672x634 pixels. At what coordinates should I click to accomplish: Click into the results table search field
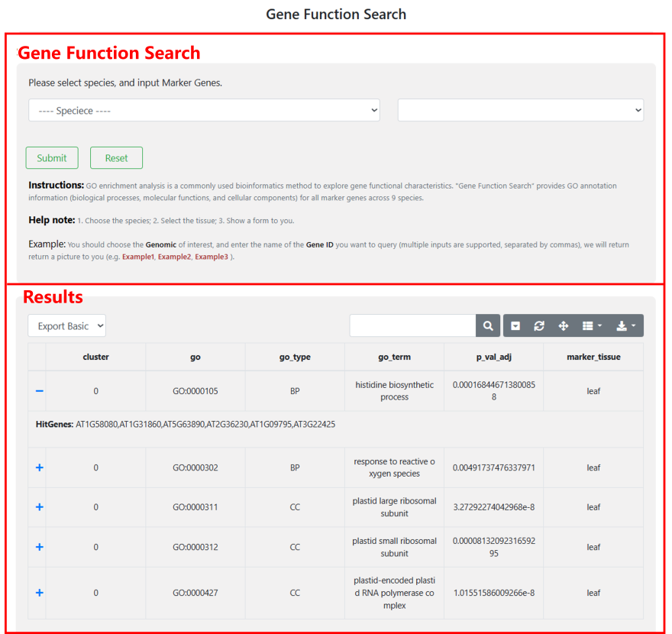(x=412, y=326)
